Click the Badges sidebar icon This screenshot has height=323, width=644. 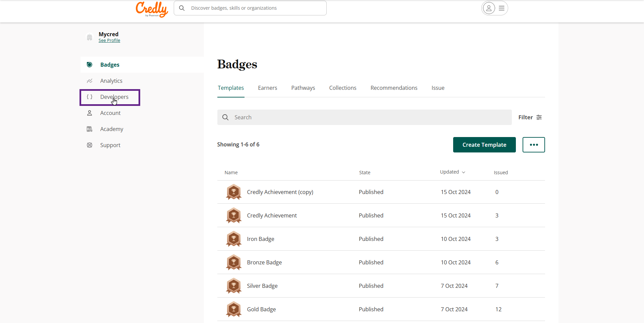click(x=90, y=65)
